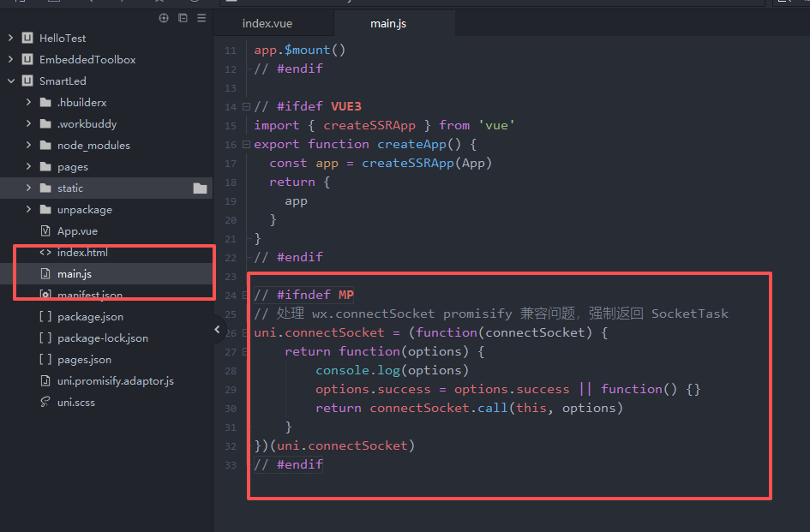Click 'app.$mount()' on line 11
810x532 pixels.
point(300,50)
